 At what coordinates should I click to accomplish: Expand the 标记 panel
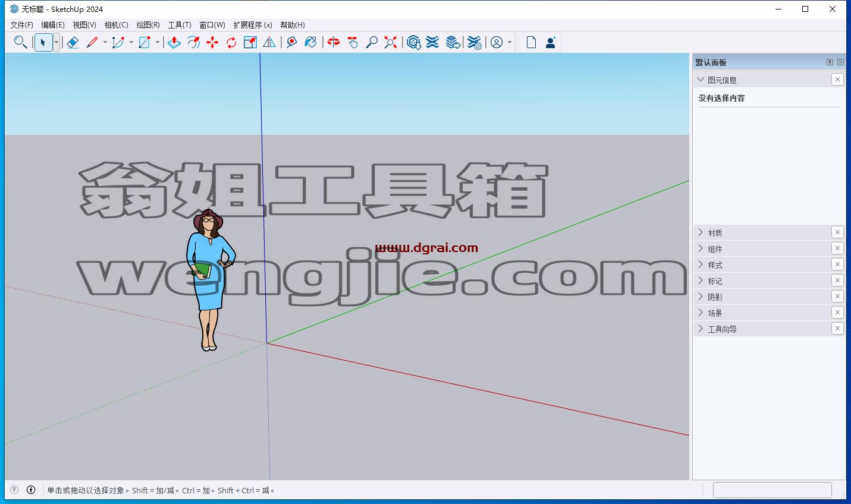point(701,281)
